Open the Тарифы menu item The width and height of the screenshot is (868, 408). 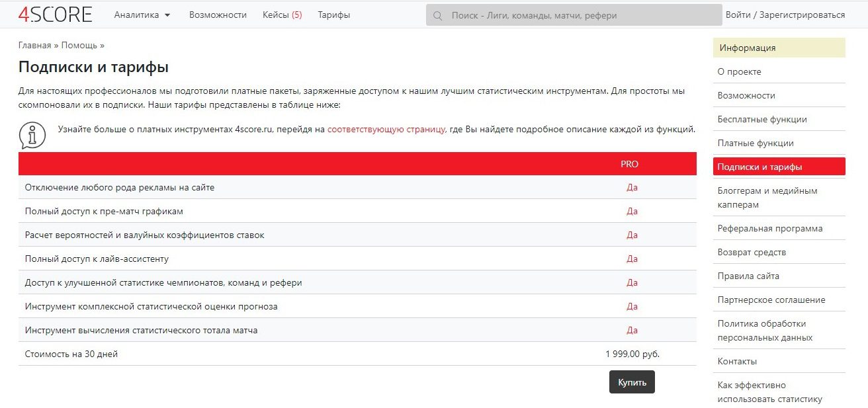334,14
